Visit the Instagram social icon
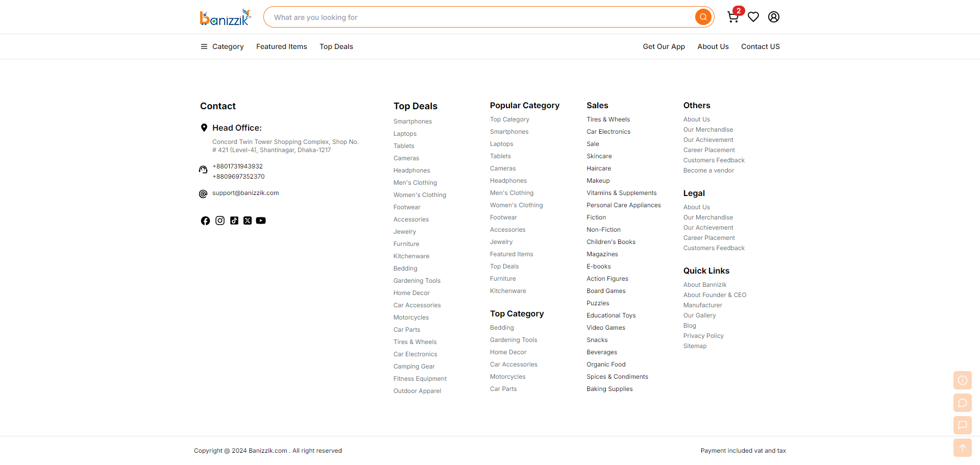 coord(220,221)
